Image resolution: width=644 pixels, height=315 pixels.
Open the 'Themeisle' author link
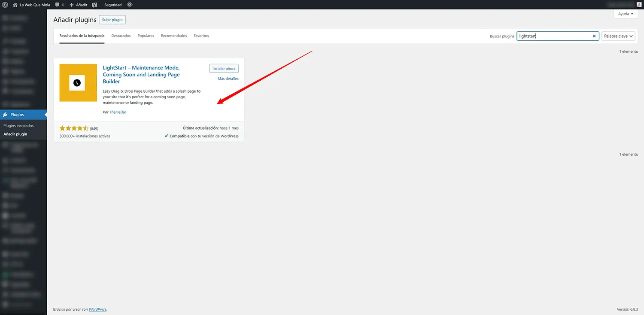coord(118,112)
